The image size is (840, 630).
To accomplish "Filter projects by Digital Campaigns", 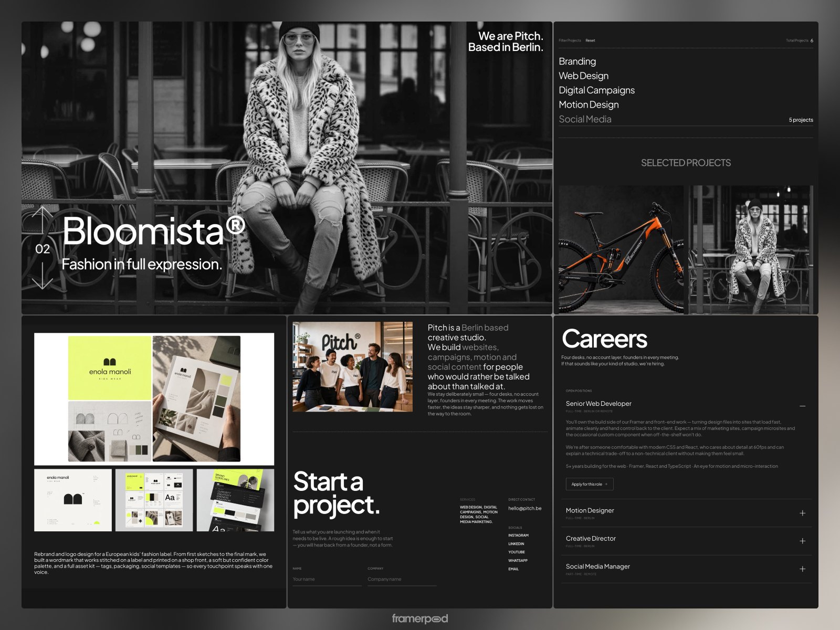I will 596,90.
